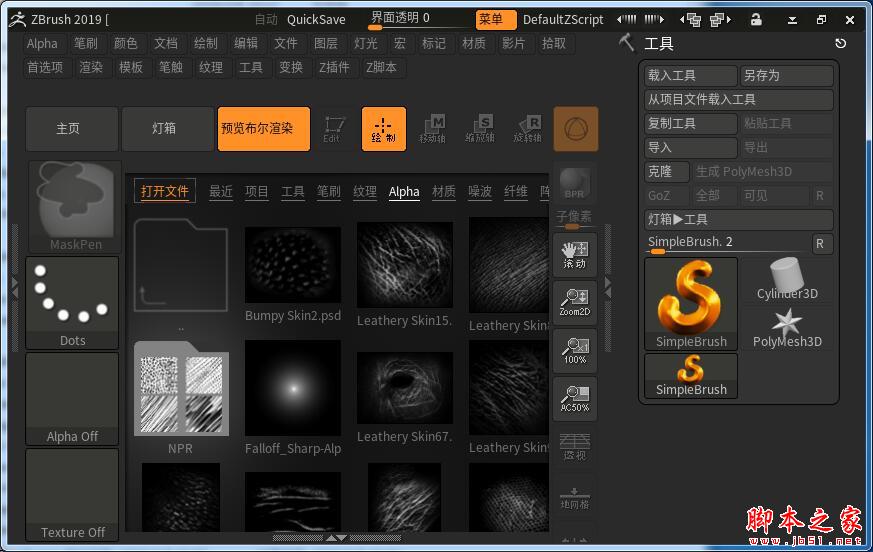Viewport: 873px width, 552px height.
Task: Toggle the Preview Boolean Render (预览布尔渲染) button
Action: 264,129
